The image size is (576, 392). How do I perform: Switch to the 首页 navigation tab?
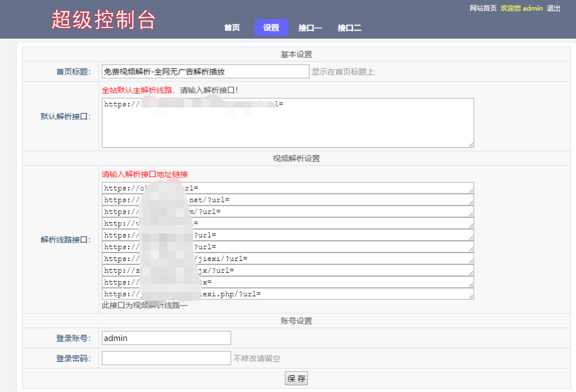[232, 27]
